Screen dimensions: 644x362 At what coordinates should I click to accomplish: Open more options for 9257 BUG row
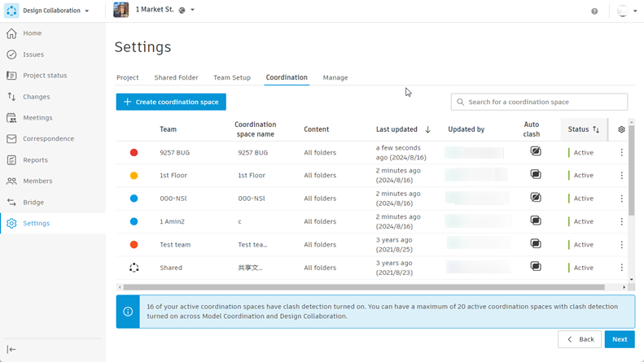pyautogui.click(x=622, y=153)
